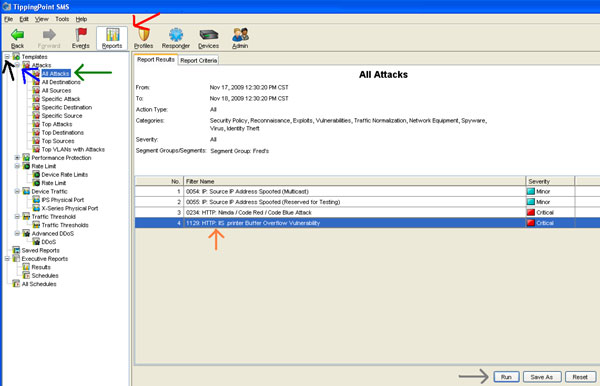Screen dimensions: 600x386
Task: Click the Run button
Action: click(x=506, y=377)
